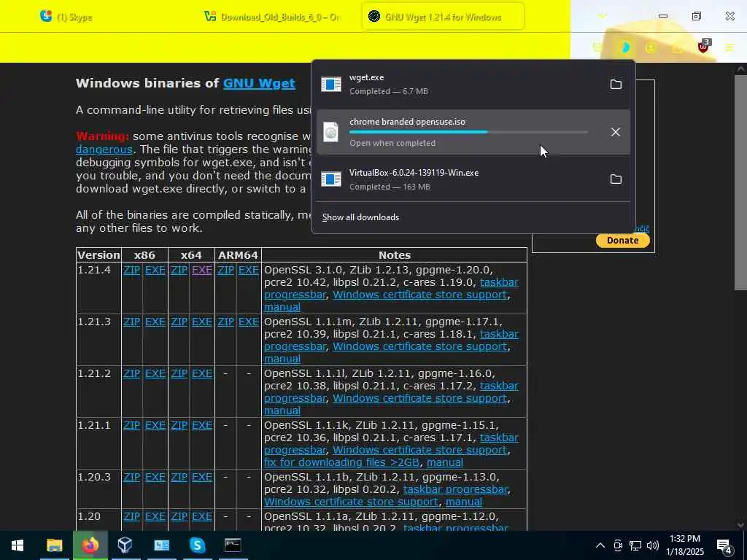The height and width of the screenshot is (560, 747).
Task: Cancel the chrome branded opensuse.iso download
Action: (616, 132)
